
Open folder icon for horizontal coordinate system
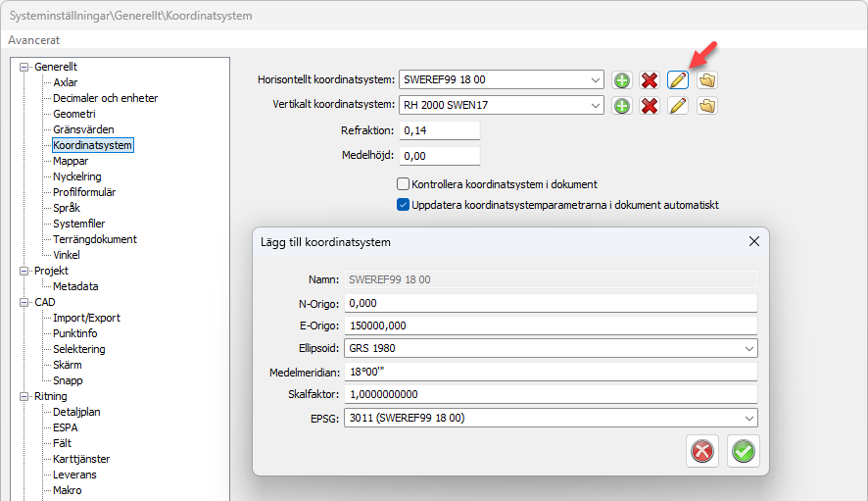(706, 80)
